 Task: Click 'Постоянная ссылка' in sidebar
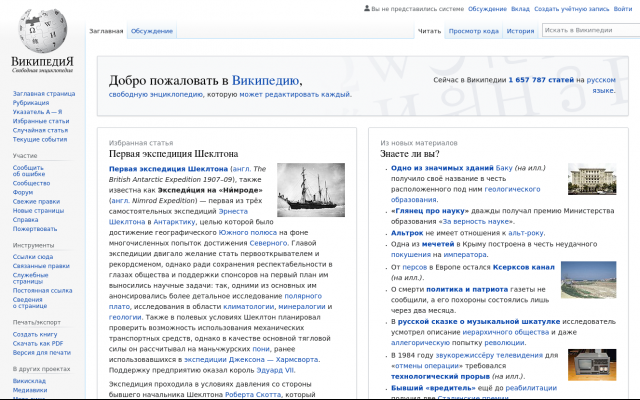[42, 291]
